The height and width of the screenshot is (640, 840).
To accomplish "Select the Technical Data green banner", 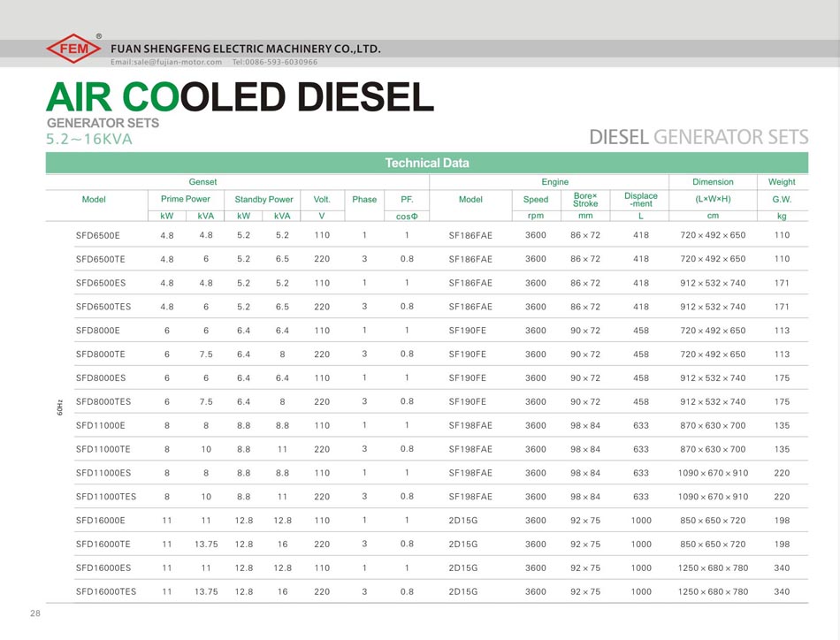I will tap(427, 163).
